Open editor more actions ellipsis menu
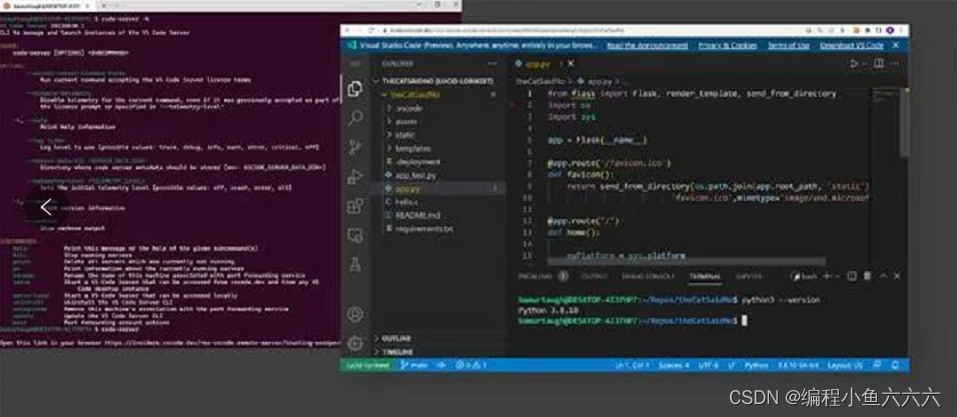This screenshot has width=957, height=417. click(x=896, y=63)
